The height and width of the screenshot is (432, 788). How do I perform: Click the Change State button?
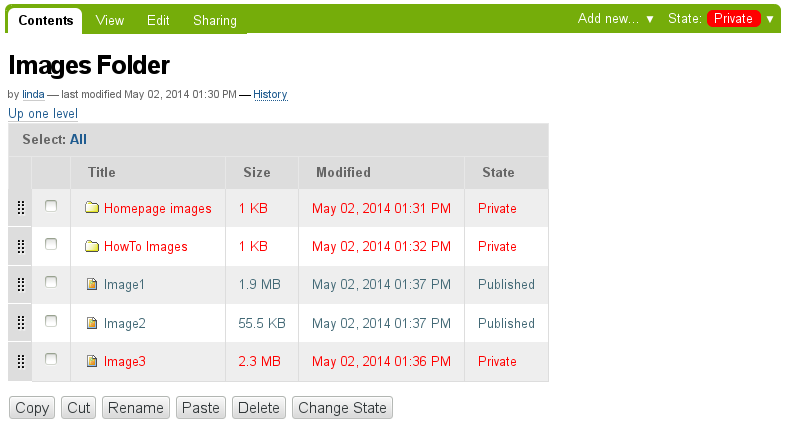pos(342,407)
